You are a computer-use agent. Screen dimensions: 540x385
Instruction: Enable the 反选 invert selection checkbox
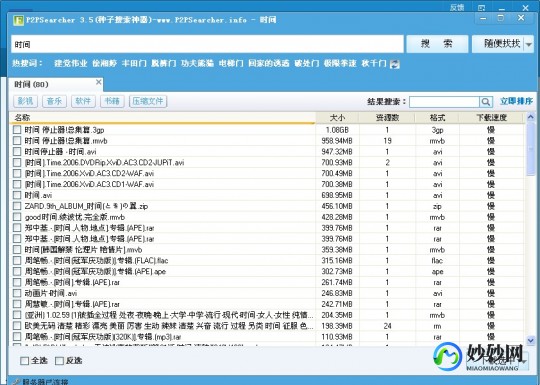click(59, 361)
